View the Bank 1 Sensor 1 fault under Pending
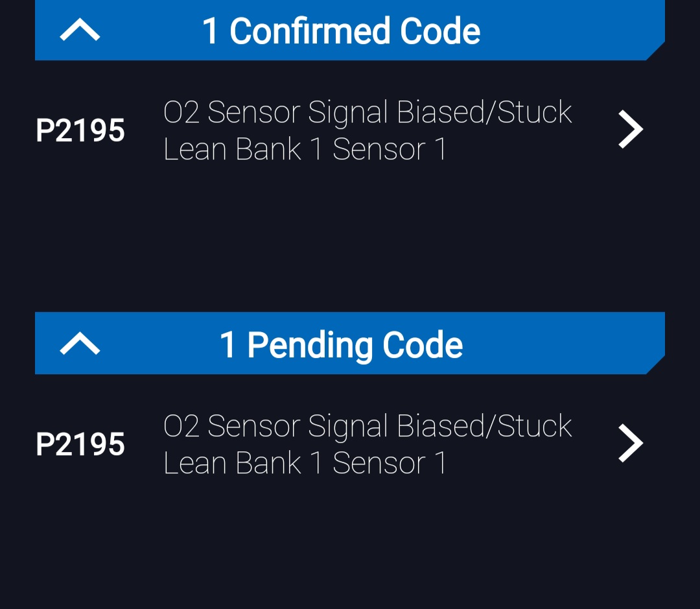 (x=305, y=462)
